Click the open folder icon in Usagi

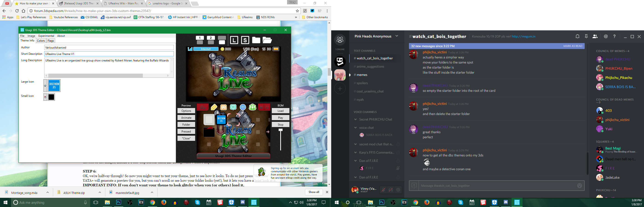pyautogui.click(x=267, y=40)
